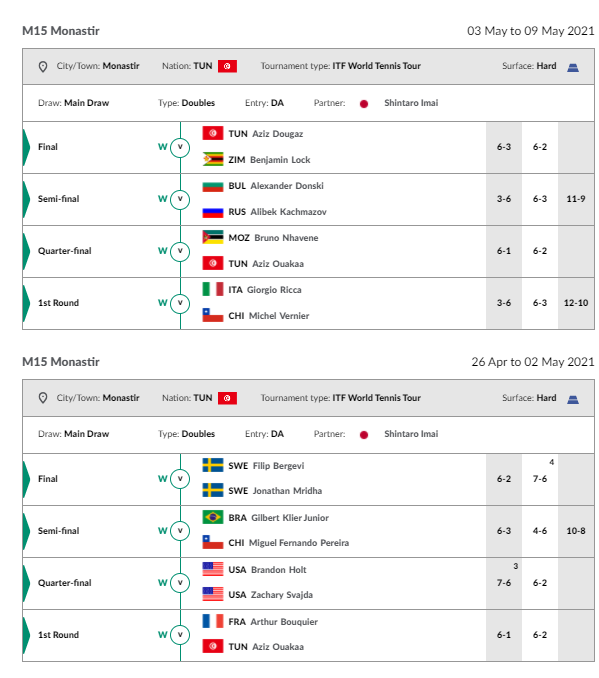Click the Mozambique flag next to Bruno Nhavene
The width and height of the screenshot is (599, 678).
(x=213, y=237)
